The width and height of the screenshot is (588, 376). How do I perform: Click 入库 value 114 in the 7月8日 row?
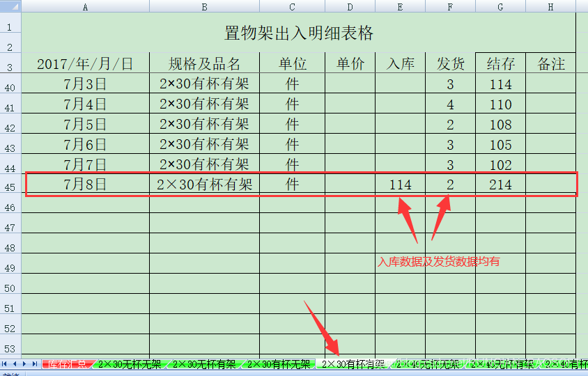pos(400,184)
